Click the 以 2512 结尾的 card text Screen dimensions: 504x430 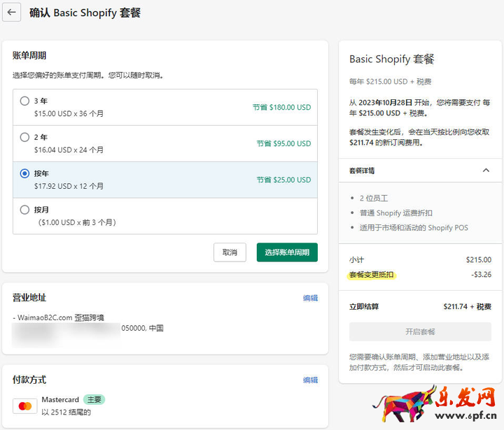pos(66,412)
